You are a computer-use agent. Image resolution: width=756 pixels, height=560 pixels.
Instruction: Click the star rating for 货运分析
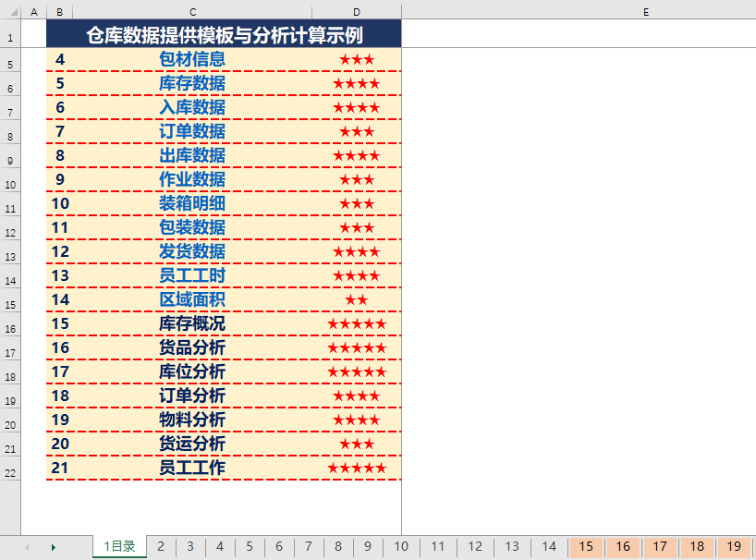point(357,444)
